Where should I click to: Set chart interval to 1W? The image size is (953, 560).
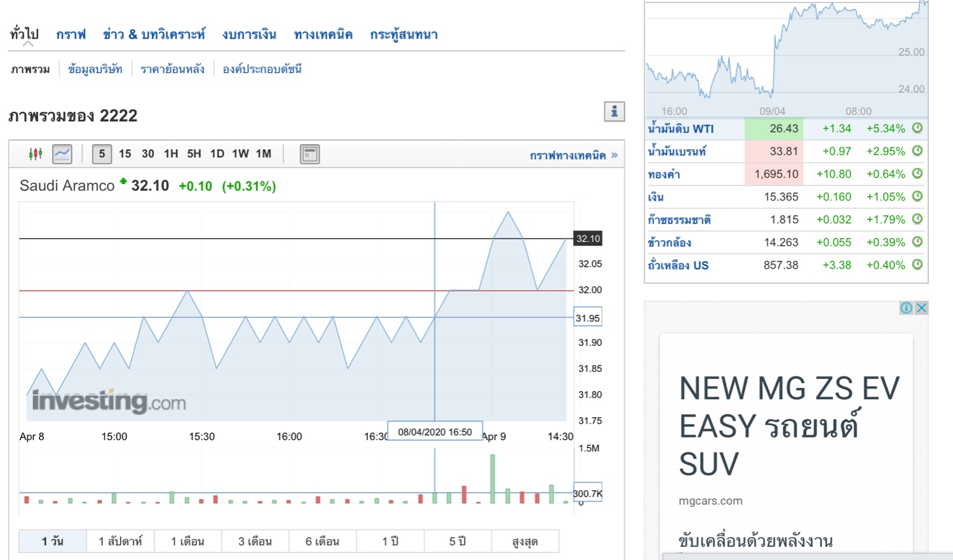point(241,154)
